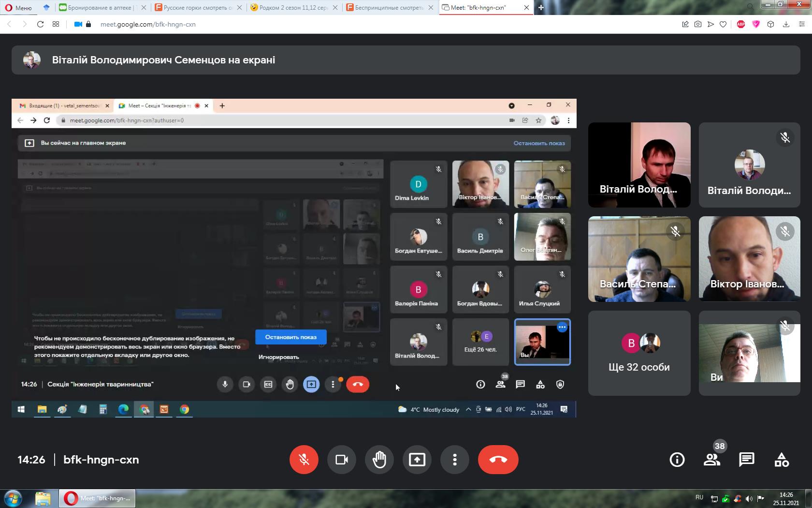812x508 pixels.
Task: Open the Opera pinboard pin icon
Action: point(685,24)
